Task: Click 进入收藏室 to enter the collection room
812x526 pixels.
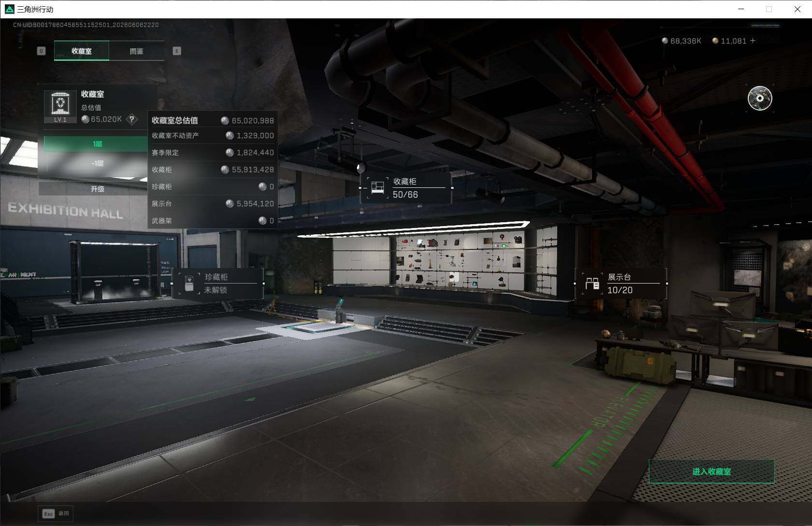Action: click(712, 471)
